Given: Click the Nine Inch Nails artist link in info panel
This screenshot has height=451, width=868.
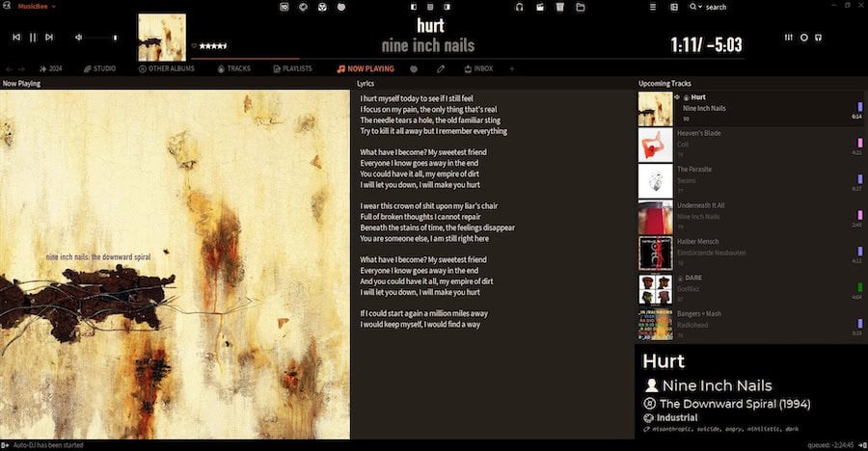Looking at the screenshot, I should [x=717, y=385].
